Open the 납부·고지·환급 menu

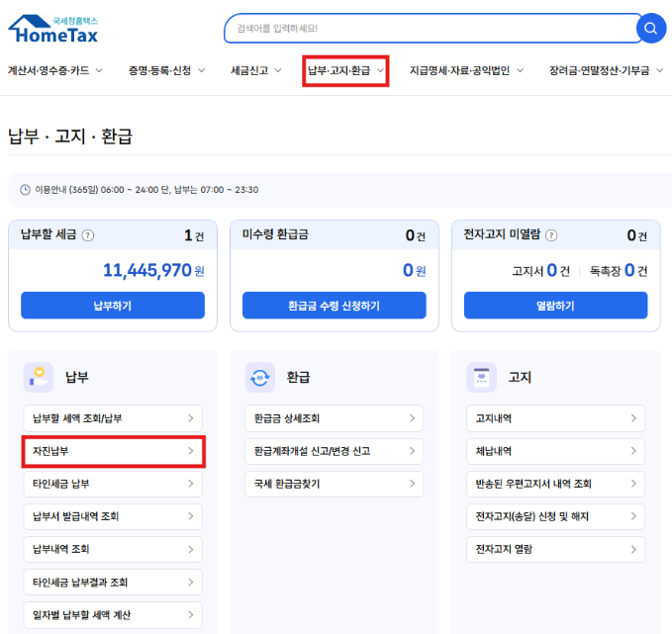[345, 70]
